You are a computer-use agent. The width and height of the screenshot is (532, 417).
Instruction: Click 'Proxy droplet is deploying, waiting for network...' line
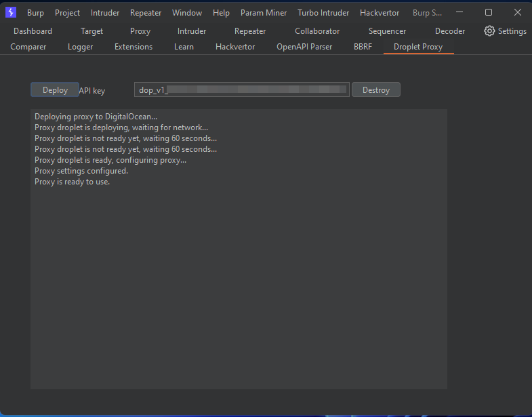(x=121, y=127)
